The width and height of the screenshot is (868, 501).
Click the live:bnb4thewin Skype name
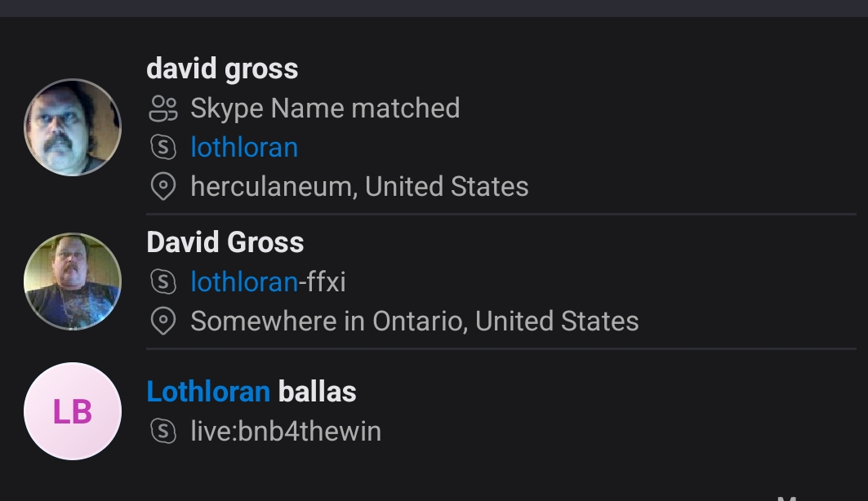tap(286, 432)
